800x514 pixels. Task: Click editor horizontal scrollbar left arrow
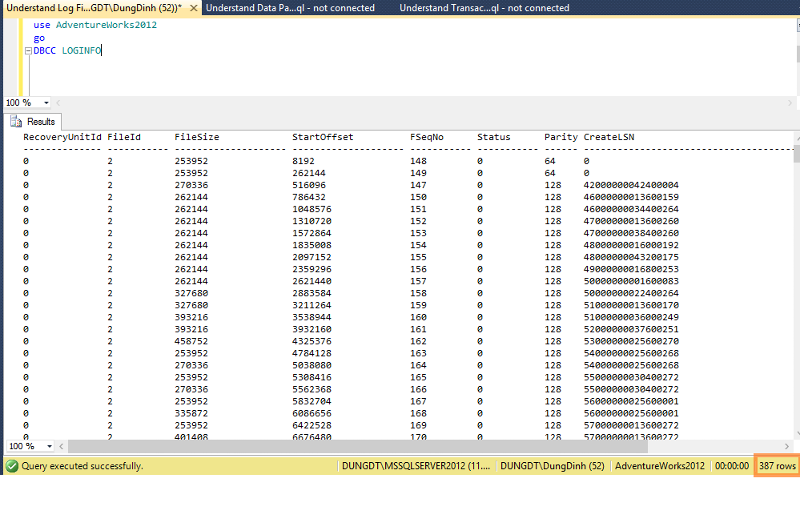tap(58, 103)
